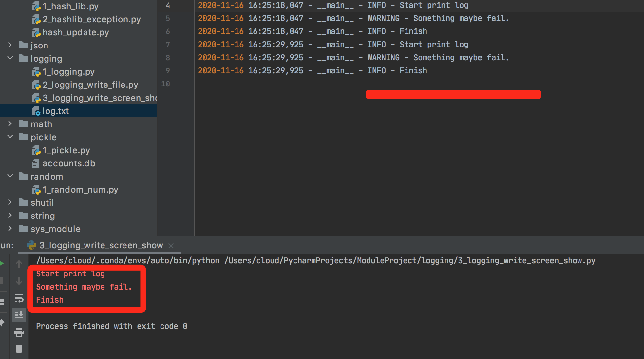Select the 3_logging_write_screen_show run tab

click(x=101, y=245)
